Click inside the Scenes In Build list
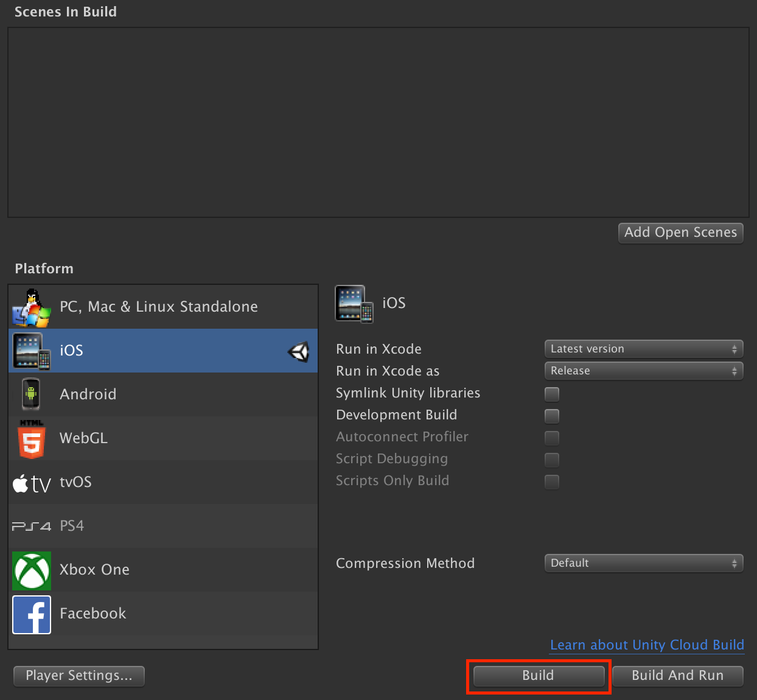The height and width of the screenshot is (700, 757). click(378, 122)
